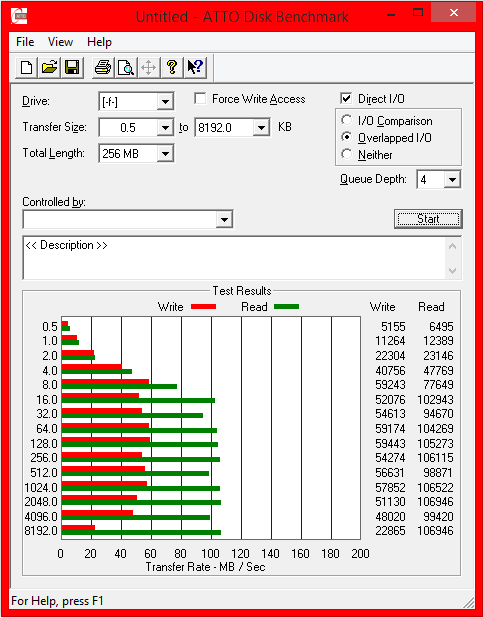Save results using the floppy disk icon
This screenshot has width=483, height=618.
(72, 67)
